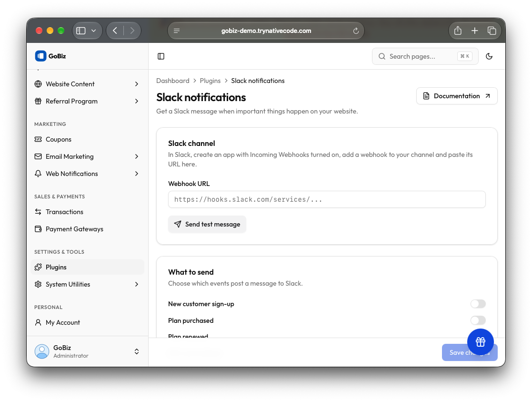The width and height of the screenshot is (532, 402).
Task: Open My Account in the sidebar
Action: point(87,322)
